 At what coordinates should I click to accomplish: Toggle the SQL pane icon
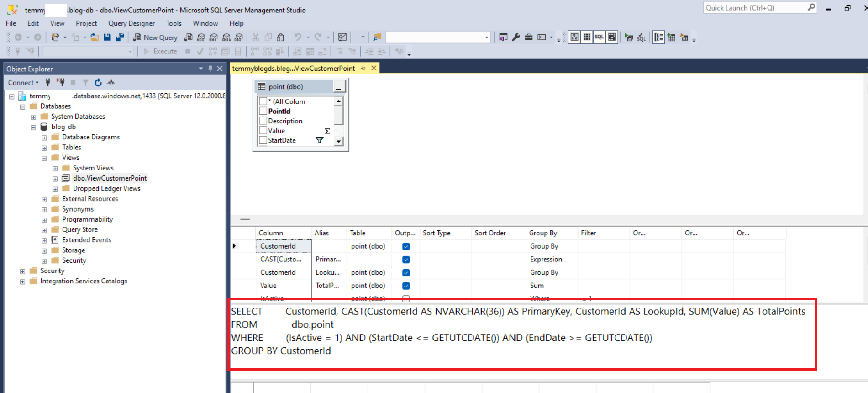click(599, 37)
